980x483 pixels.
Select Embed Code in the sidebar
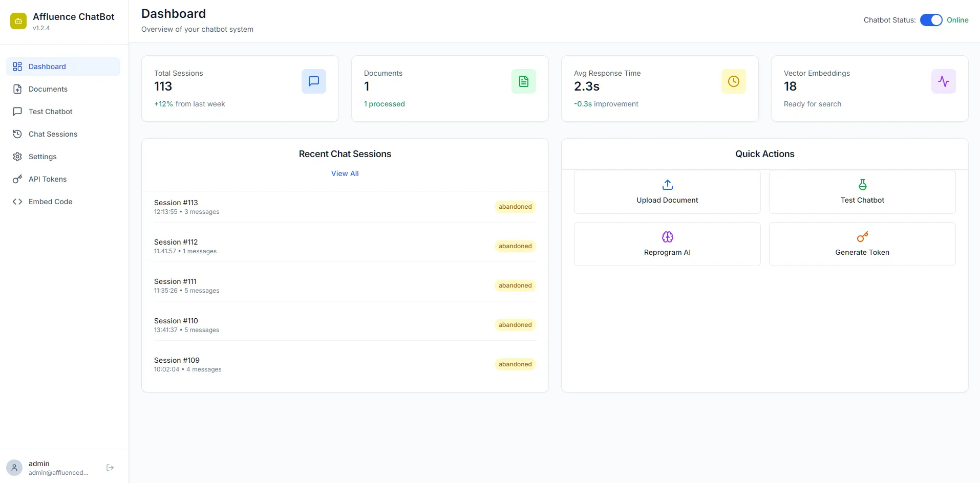coord(50,202)
